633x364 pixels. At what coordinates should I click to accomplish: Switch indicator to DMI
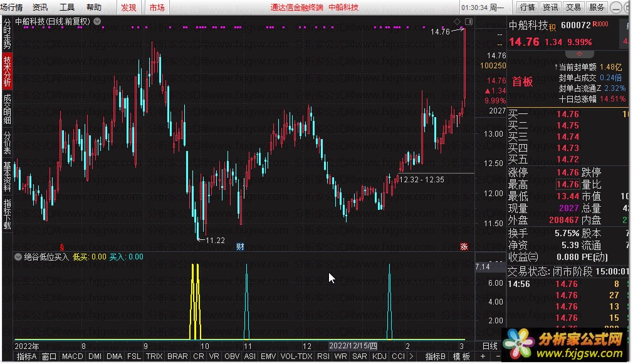pyautogui.click(x=95, y=356)
